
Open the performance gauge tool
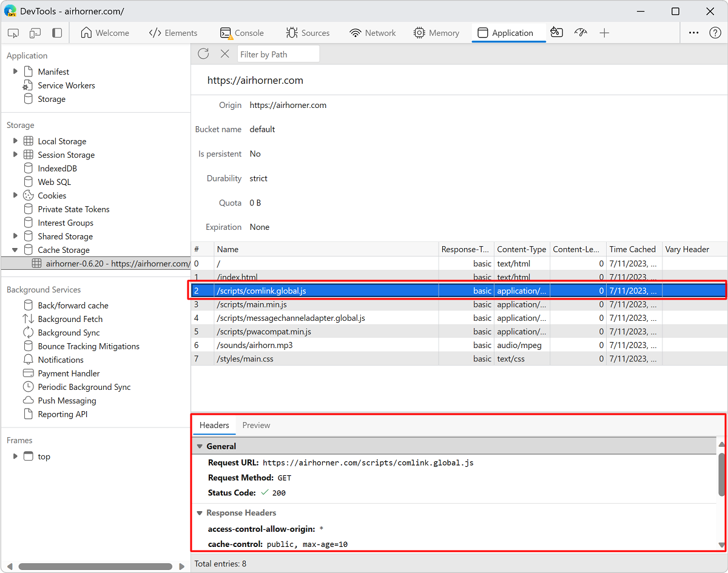click(x=580, y=33)
